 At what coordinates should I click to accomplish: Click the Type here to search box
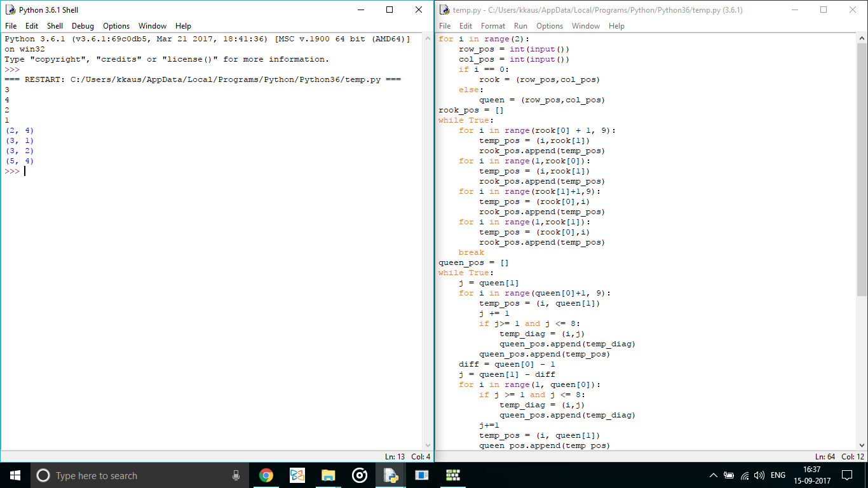click(139, 475)
